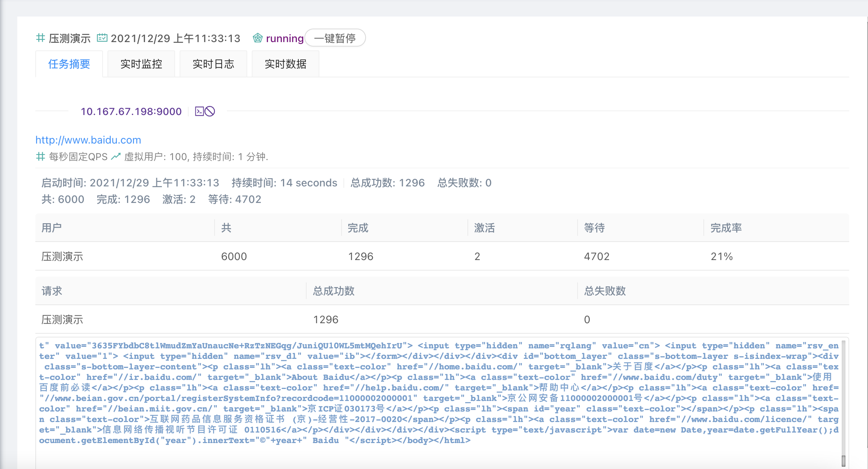Click the 总失败数: 0 summary text

click(x=464, y=183)
